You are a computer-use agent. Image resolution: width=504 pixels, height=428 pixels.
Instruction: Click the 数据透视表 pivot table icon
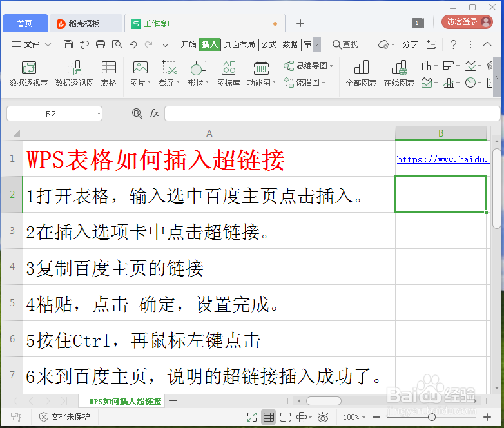[x=28, y=73]
